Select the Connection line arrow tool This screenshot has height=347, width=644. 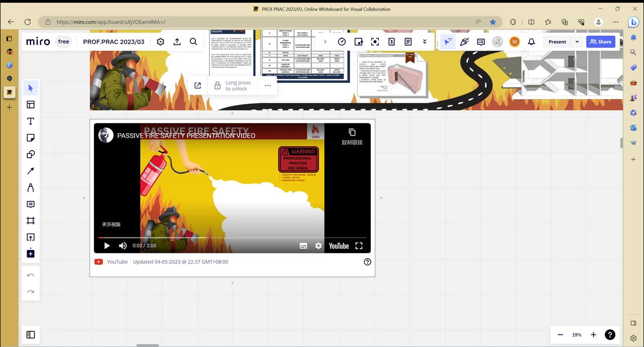click(31, 171)
